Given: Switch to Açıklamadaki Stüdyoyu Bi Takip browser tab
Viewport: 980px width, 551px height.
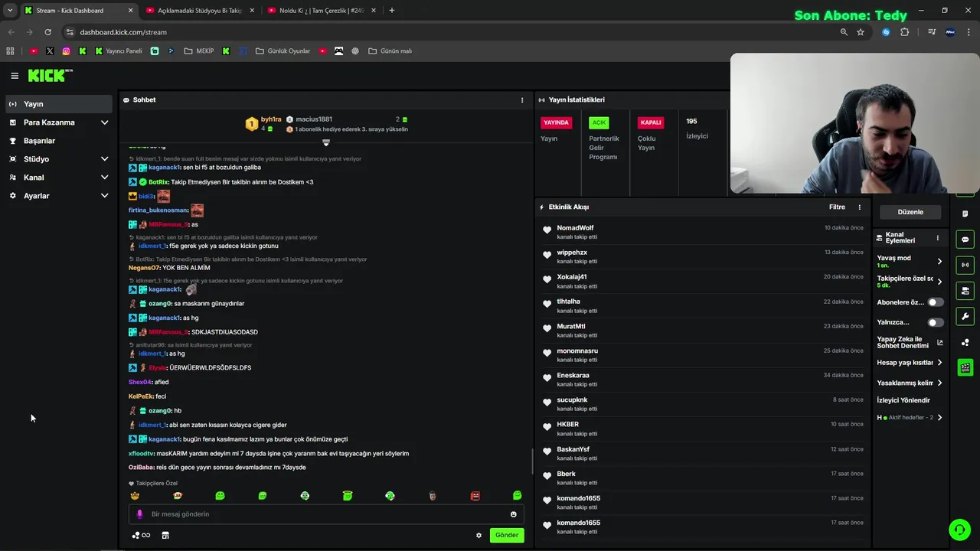Looking at the screenshot, I should coord(199,11).
